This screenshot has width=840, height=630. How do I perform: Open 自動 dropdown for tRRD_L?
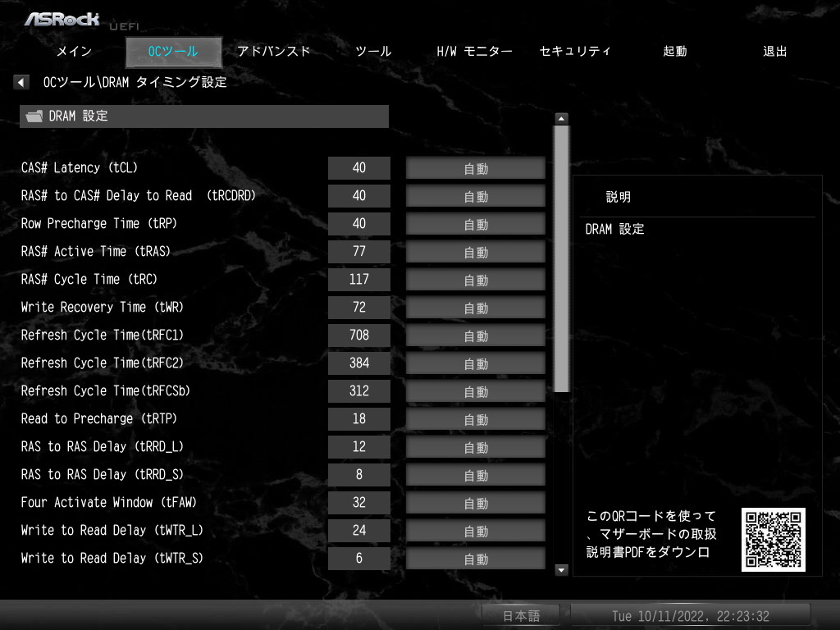476,447
